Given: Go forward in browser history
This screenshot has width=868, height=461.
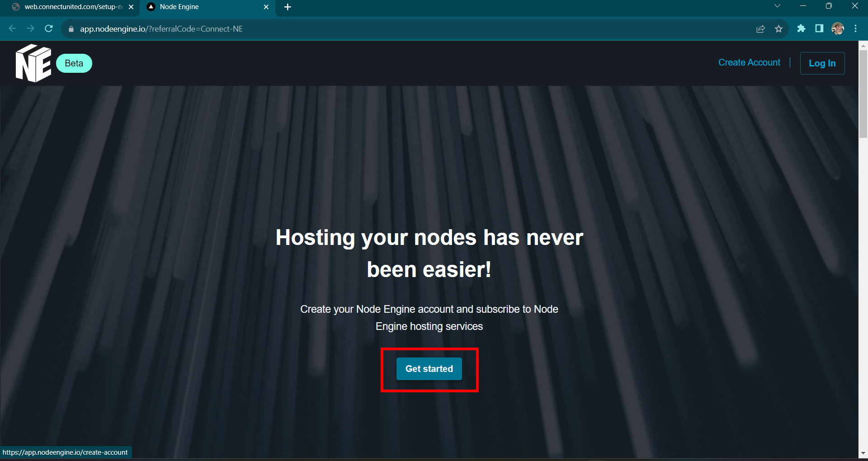Looking at the screenshot, I should (30, 28).
